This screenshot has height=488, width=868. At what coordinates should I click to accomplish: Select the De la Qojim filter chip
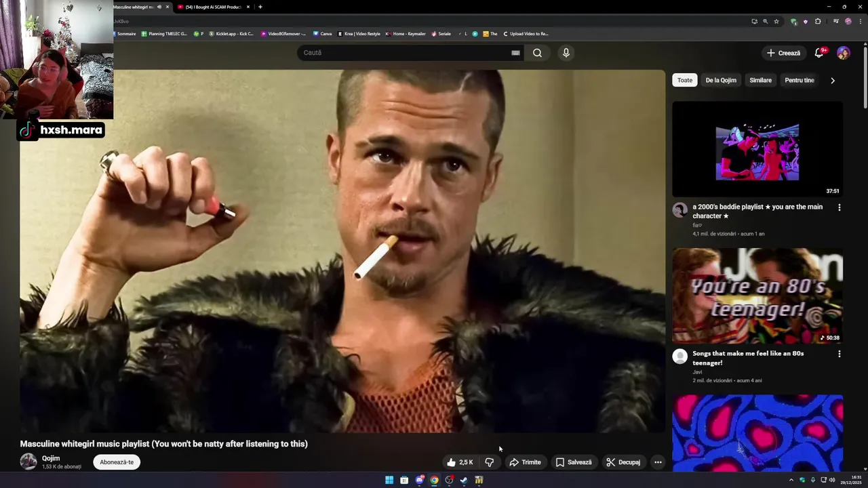(x=721, y=80)
